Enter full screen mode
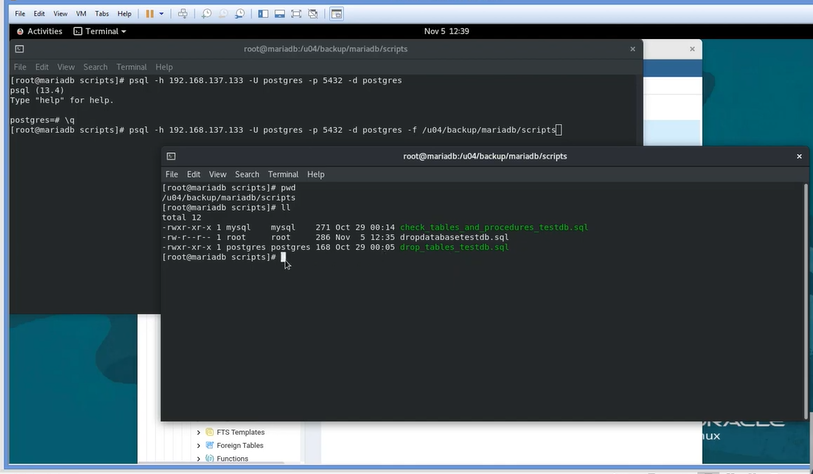This screenshot has height=474, width=813. (296, 14)
